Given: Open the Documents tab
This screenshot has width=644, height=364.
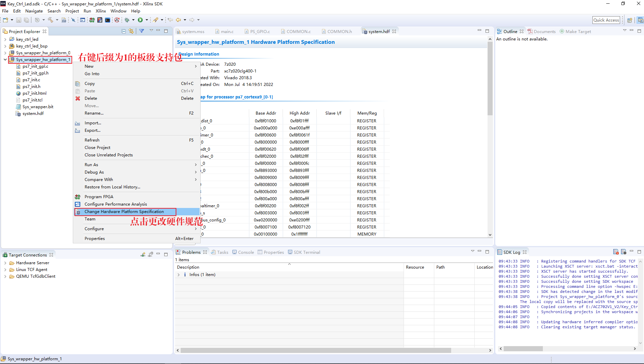Looking at the screenshot, I should [x=541, y=31].
